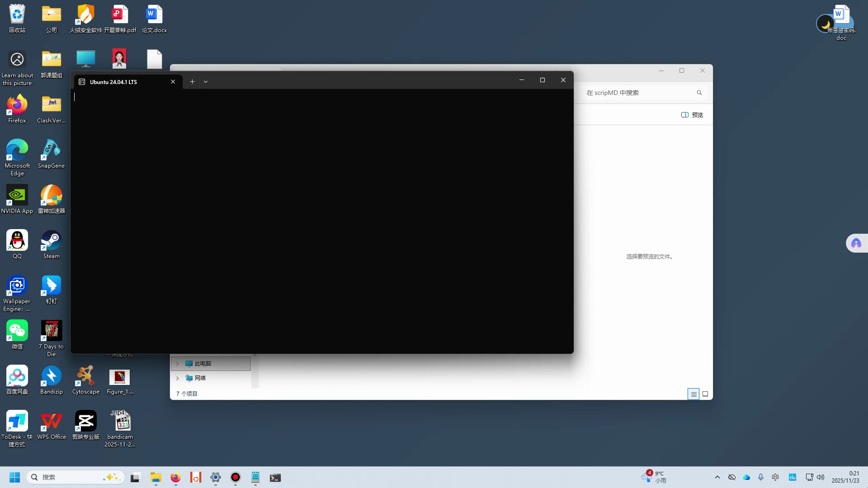Open the Windows Start menu
This screenshot has width=868, height=488.
pos(14,477)
